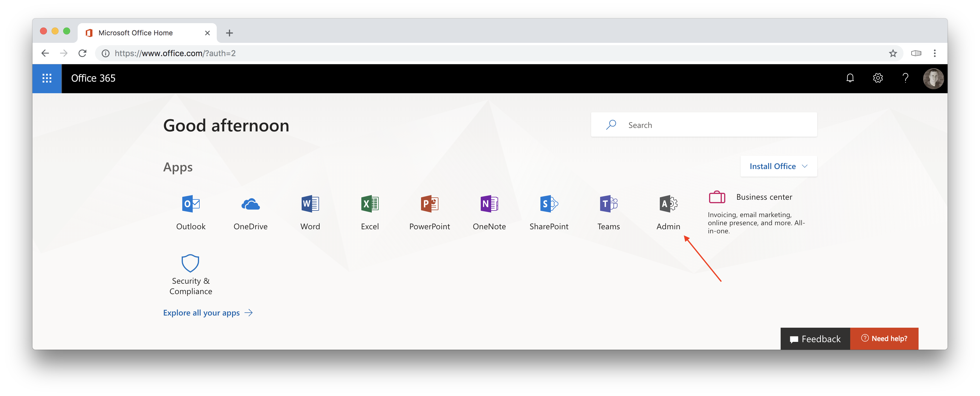Launch the Excel app

coord(370,212)
